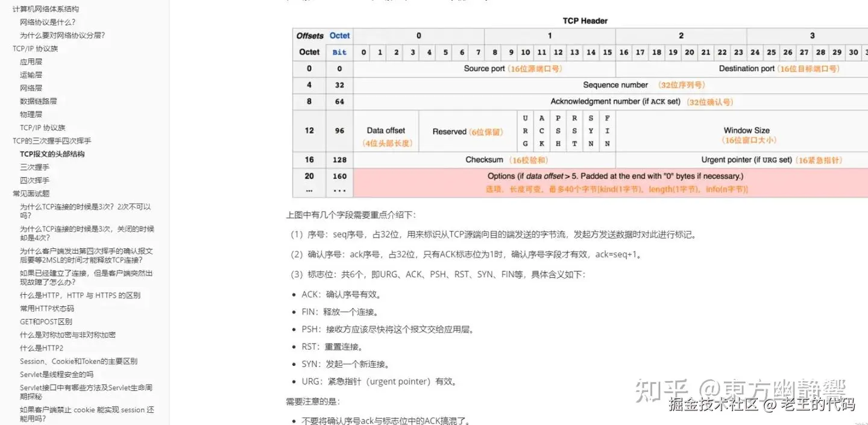Click paragraph (1) 序号:seq序号
868x425 pixels.
(x=492, y=235)
